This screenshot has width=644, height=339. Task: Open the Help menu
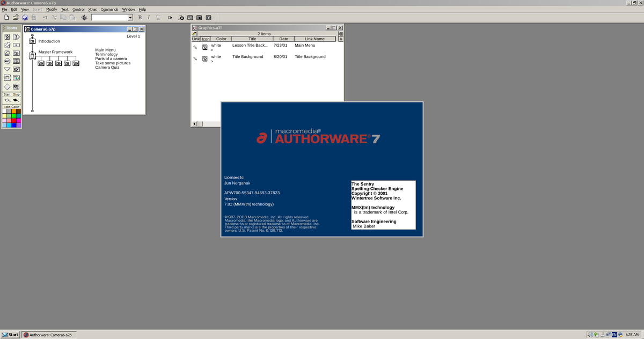pyautogui.click(x=142, y=9)
